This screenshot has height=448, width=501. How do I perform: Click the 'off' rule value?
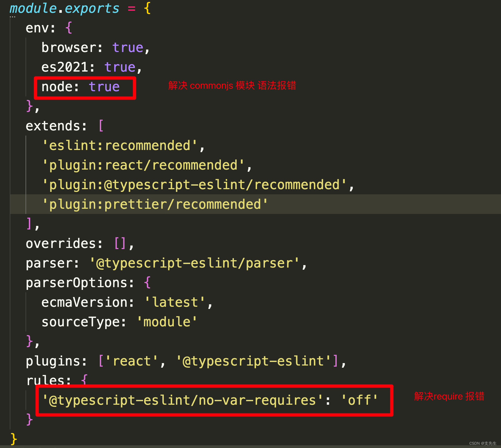pyautogui.click(x=360, y=400)
